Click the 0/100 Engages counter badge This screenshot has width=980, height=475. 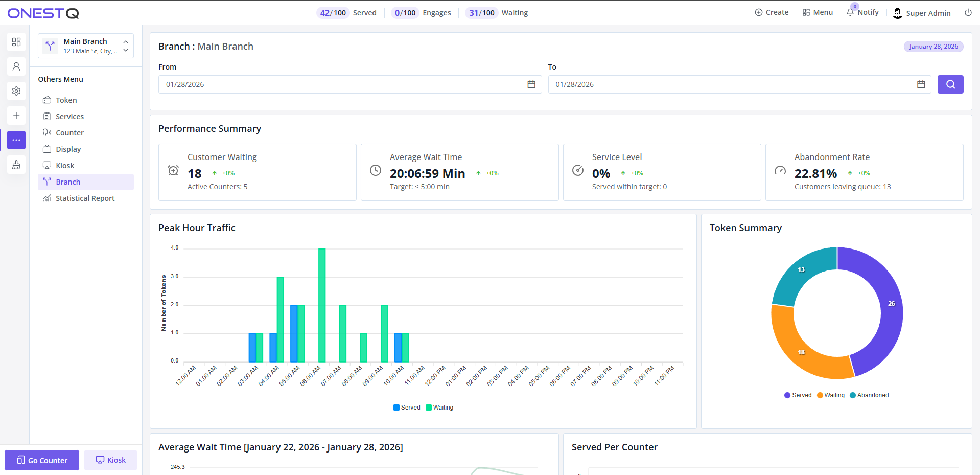405,13
